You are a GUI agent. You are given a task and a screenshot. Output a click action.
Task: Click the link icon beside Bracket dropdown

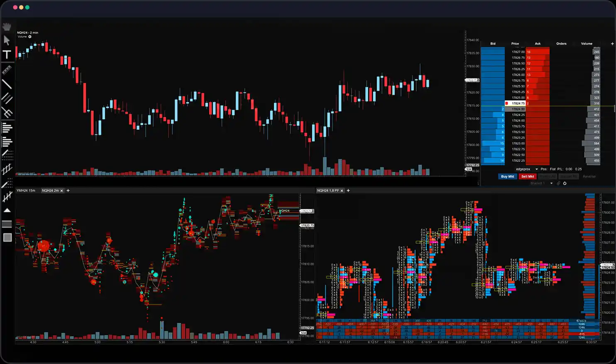(558, 183)
